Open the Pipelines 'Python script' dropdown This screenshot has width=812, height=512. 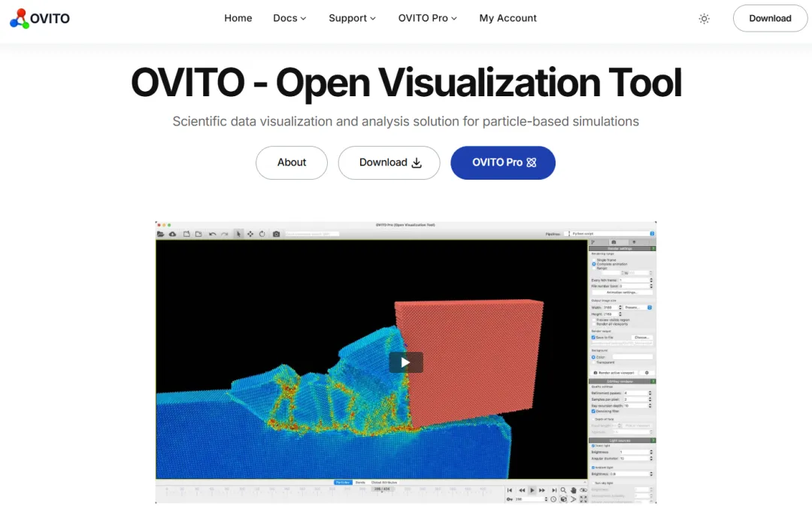[610, 234]
